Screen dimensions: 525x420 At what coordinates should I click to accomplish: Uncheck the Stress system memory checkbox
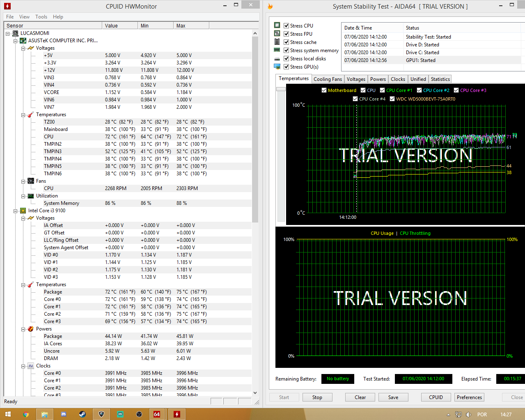tap(287, 50)
